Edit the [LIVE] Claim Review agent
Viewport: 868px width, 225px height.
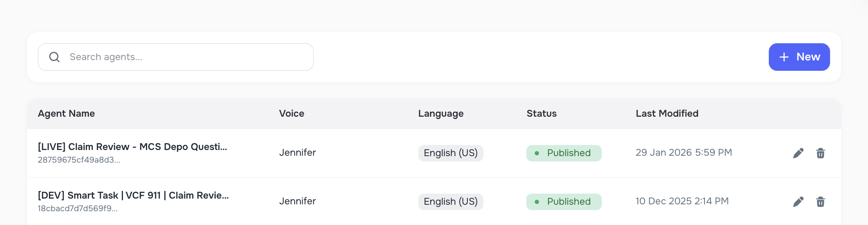(798, 152)
